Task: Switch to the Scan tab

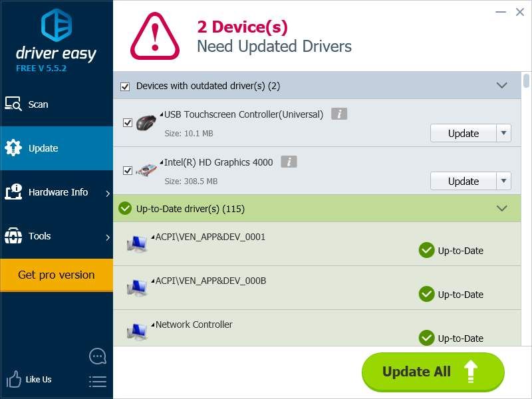Action: pos(38,104)
